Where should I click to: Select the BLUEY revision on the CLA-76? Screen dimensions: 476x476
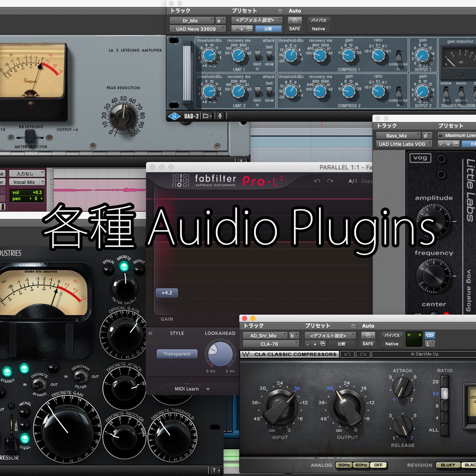coord(448,465)
